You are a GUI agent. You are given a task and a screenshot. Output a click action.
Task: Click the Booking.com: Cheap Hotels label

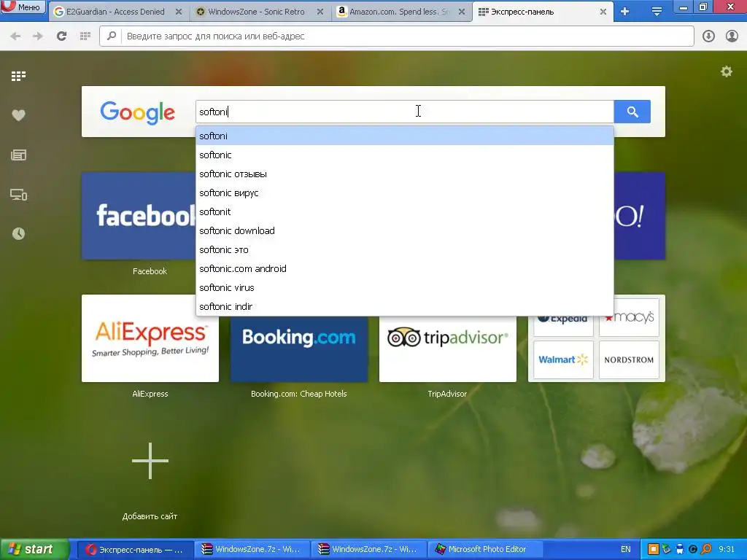pyautogui.click(x=298, y=394)
